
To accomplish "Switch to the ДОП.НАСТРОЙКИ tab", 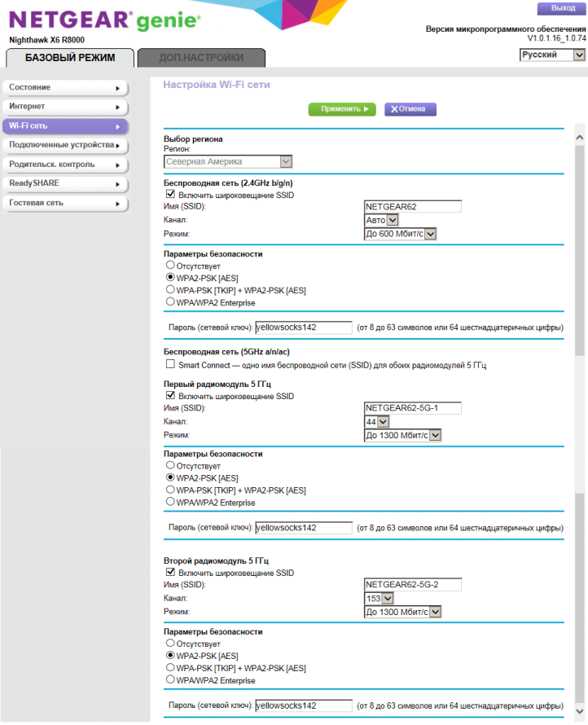I will pyautogui.click(x=201, y=58).
